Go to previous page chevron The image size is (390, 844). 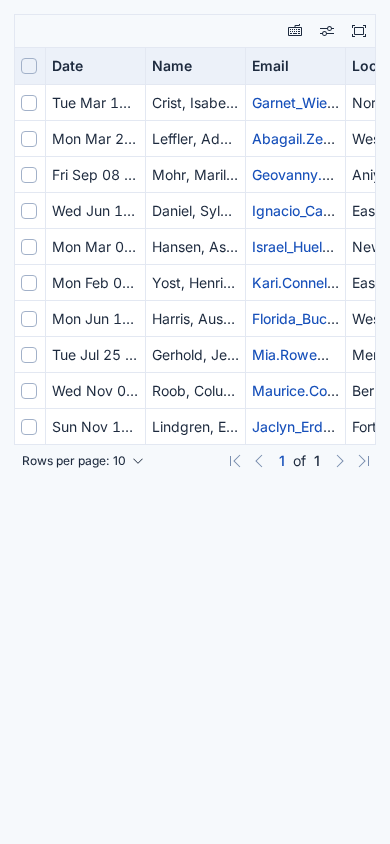(x=259, y=461)
